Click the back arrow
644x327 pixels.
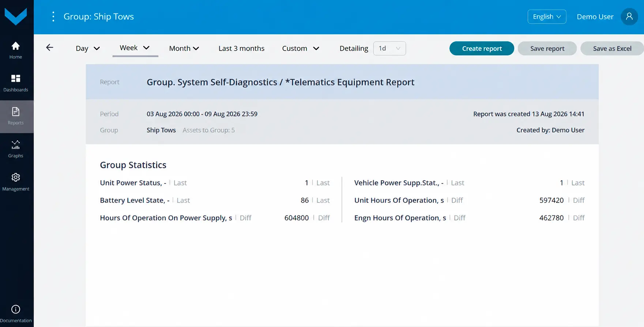pyautogui.click(x=50, y=48)
